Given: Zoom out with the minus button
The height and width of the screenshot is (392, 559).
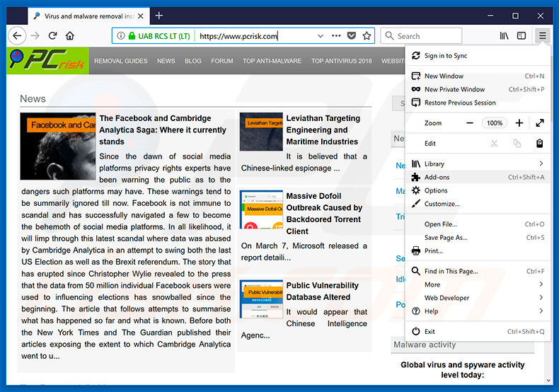Looking at the screenshot, I should tap(470, 123).
